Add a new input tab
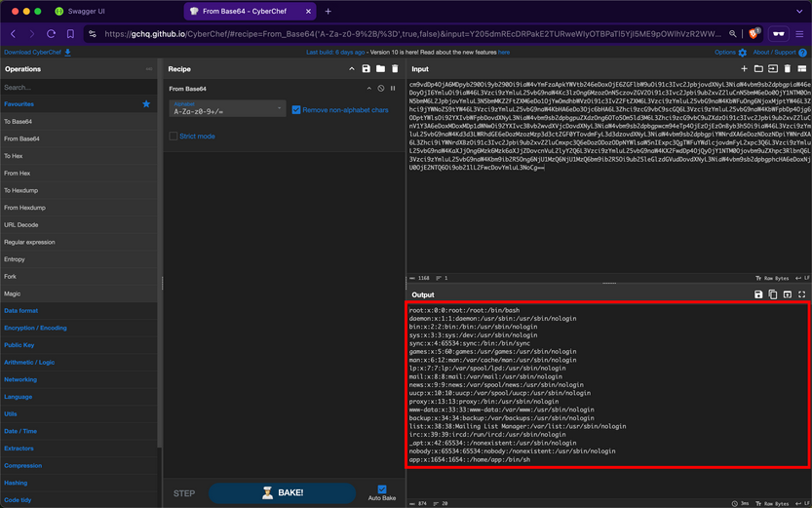The width and height of the screenshot is (812, 508). click(744, 69)
